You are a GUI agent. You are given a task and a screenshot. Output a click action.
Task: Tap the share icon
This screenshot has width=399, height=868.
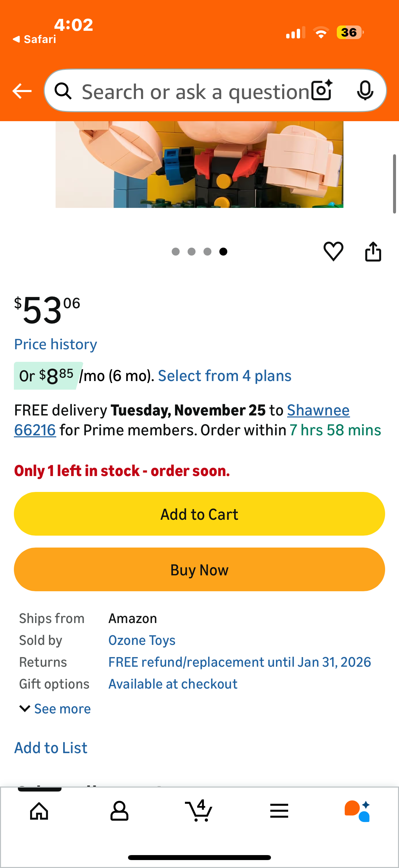click(x=373, y=251)
